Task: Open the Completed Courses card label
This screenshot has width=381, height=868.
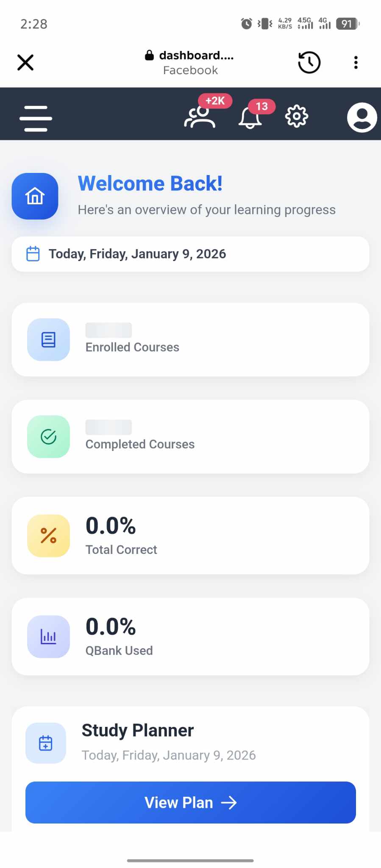Action: coord(140,444)
